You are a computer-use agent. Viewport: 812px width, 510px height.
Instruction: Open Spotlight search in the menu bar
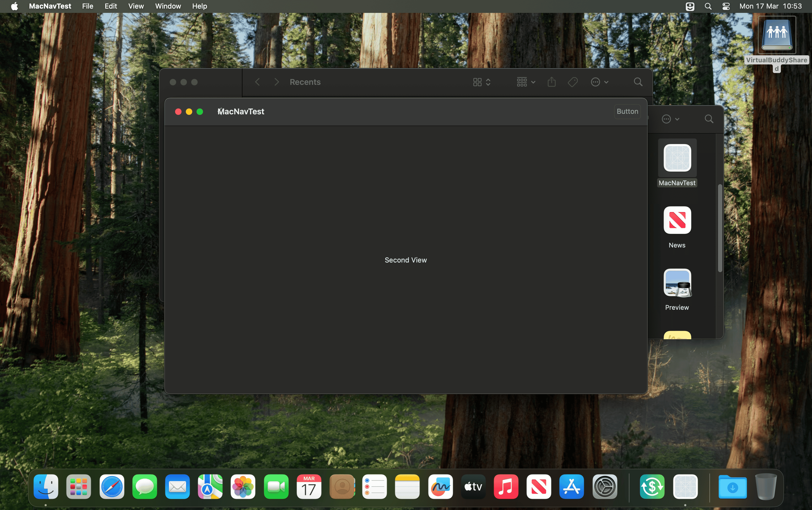(x=708, y=6)
